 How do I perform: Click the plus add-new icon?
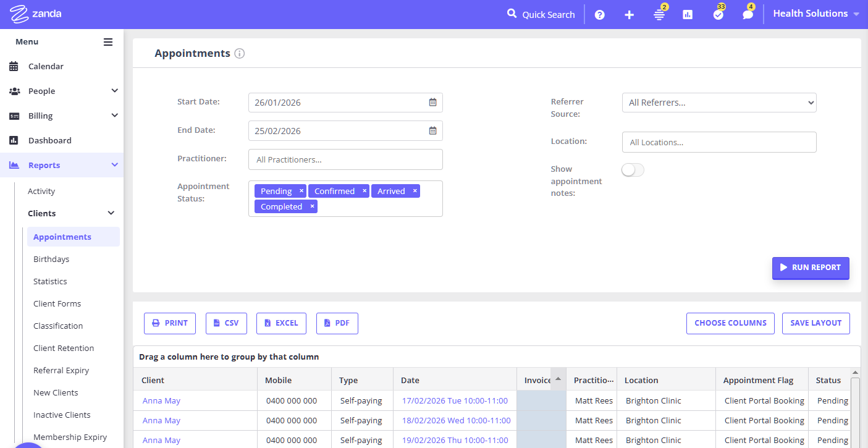[x=629, y=15]
